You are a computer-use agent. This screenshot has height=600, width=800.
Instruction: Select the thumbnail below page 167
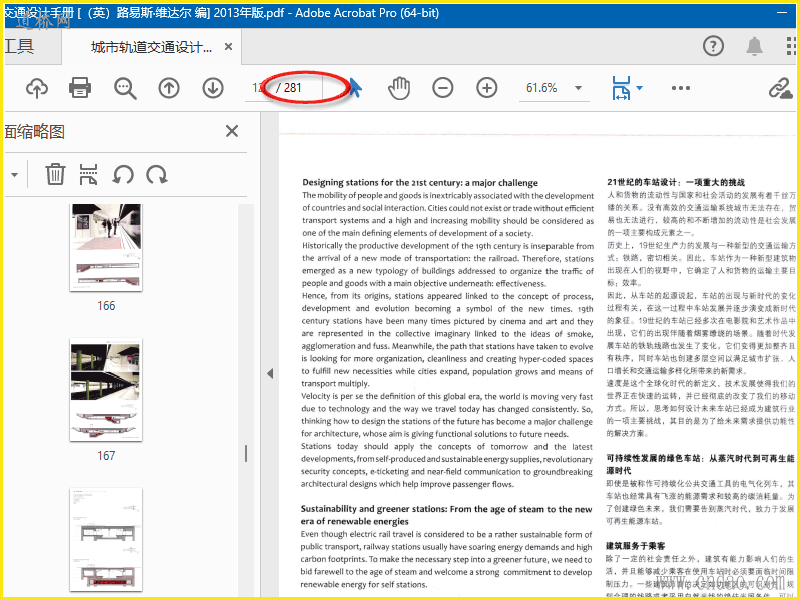click(106, 539)
